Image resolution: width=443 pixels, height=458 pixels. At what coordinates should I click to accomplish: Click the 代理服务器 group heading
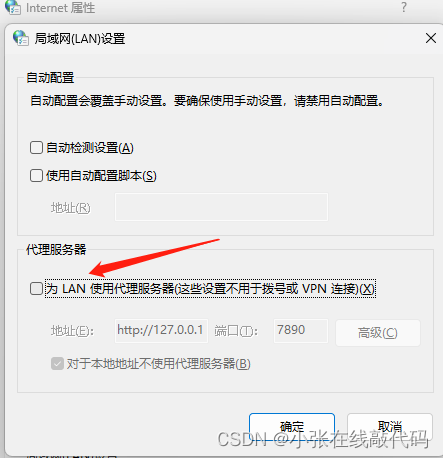click(56, 249)
